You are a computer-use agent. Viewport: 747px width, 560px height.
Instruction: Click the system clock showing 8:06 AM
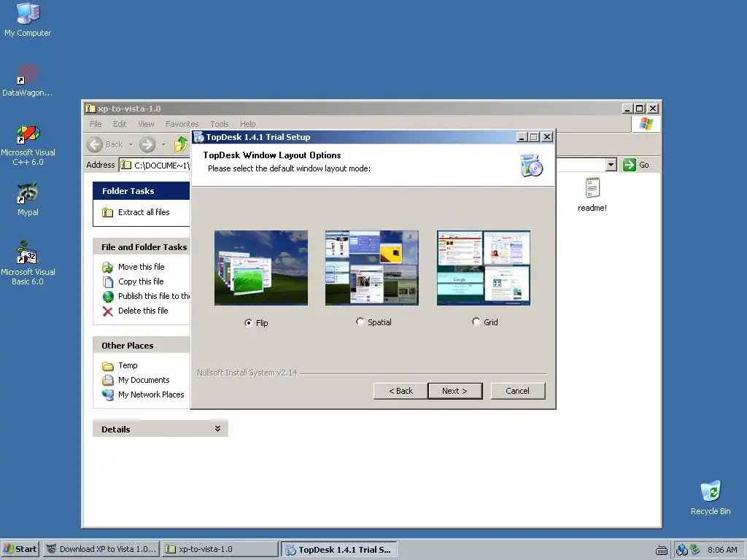pos(722,550)
